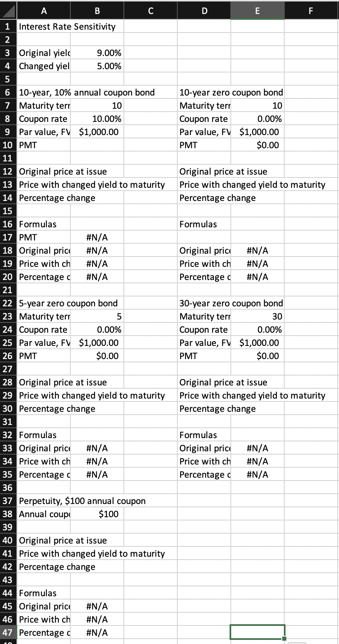Click the Interest Rate Sensitivity title cell
The image size is (339, 644).
point(44,26)
